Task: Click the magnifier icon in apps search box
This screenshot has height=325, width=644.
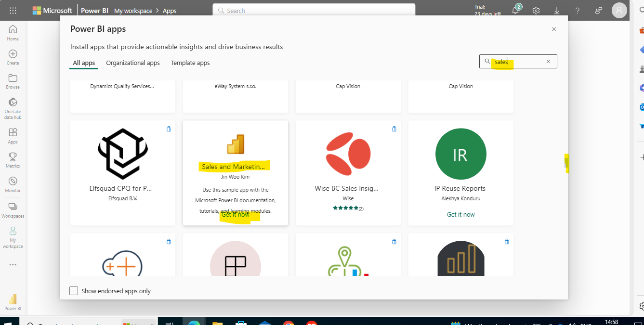Action: tap(487, 62)
